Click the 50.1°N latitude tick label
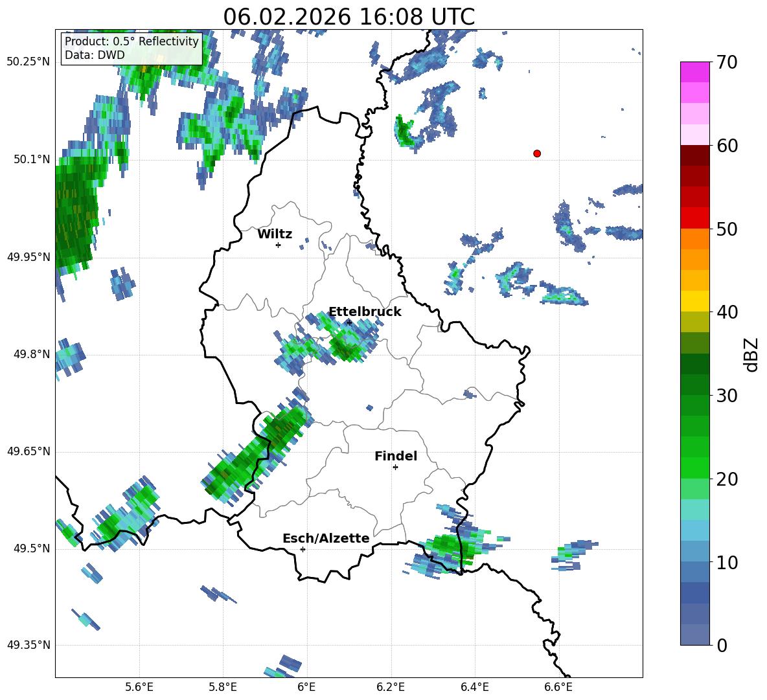Screen dimensions: 767x700 [32, 159]
